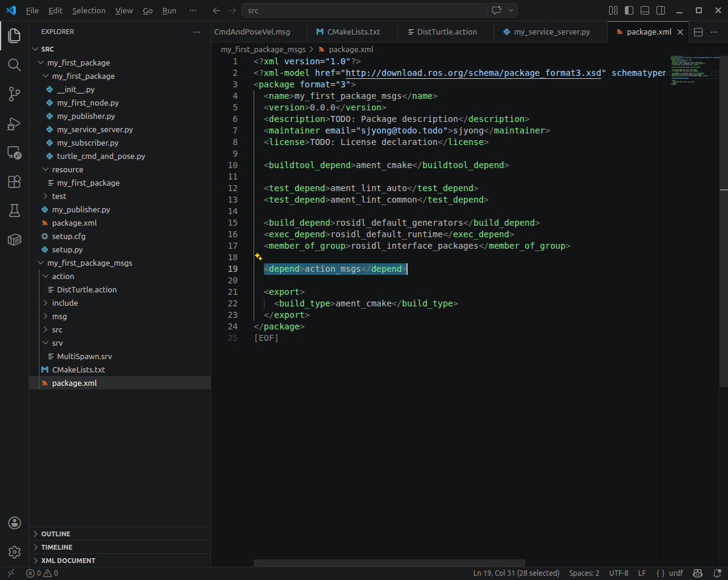Open the package box view icon in the activity bar
Screen dimensions: 728x580
[14, 240]
